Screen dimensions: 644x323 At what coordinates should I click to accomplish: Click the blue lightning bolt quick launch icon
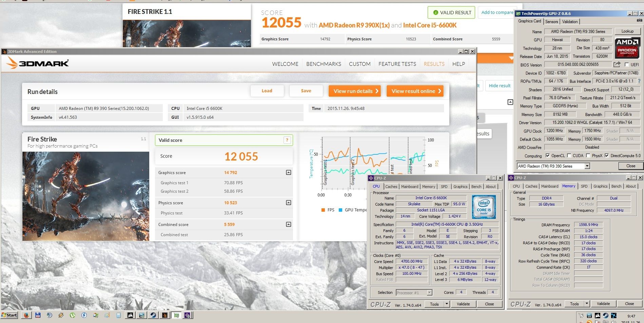click(84, 315)
